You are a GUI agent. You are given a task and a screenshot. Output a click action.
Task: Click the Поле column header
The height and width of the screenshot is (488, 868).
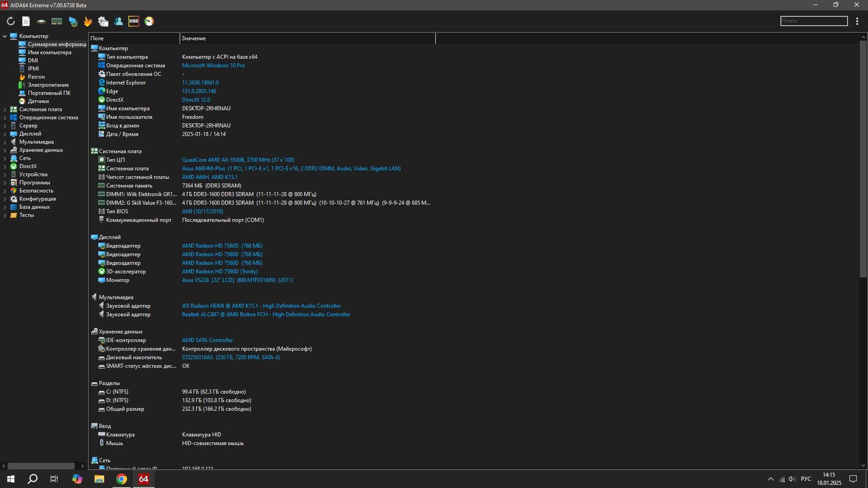(134, 38)
